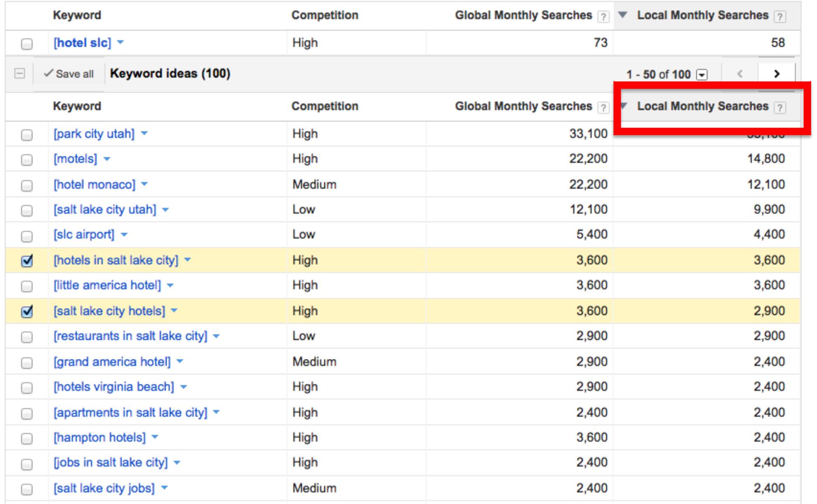Open the [park city utah] keyword link

pyautogui.click(x=94, y=134)
